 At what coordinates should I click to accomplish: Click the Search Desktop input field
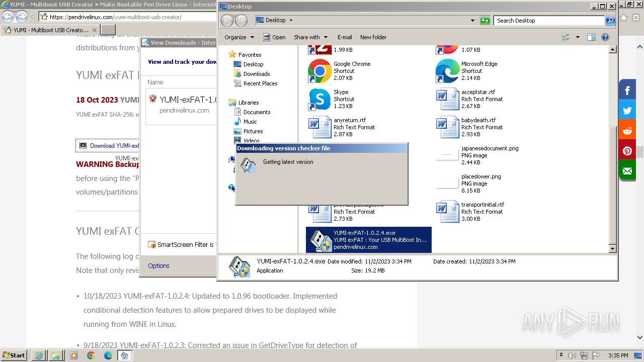tap(549, 21)
